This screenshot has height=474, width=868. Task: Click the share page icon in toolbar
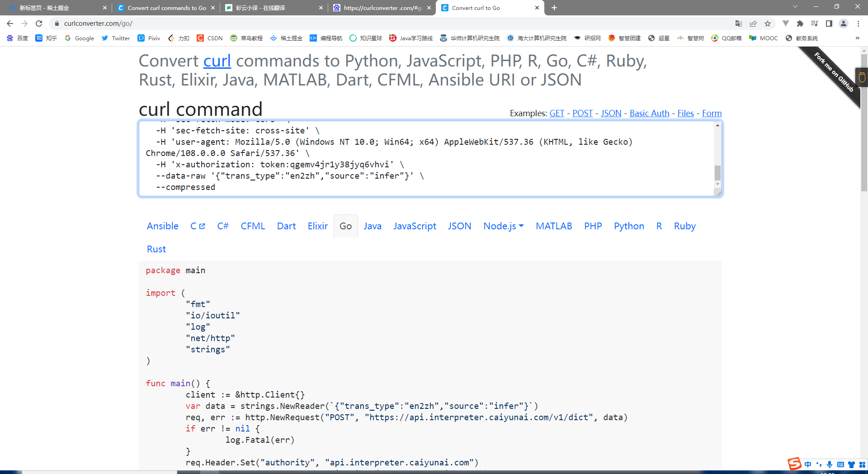(x=753, y=24)
